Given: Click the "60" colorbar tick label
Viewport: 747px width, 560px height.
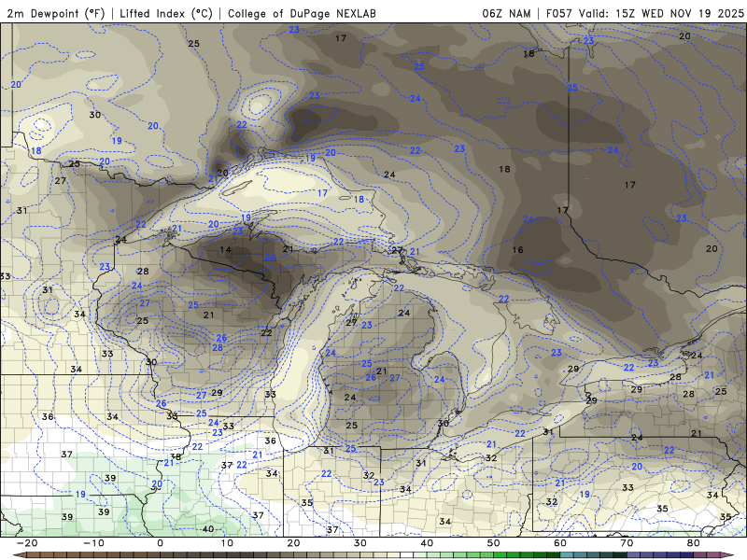Looking at the screenshot, I should coord(560,543).
